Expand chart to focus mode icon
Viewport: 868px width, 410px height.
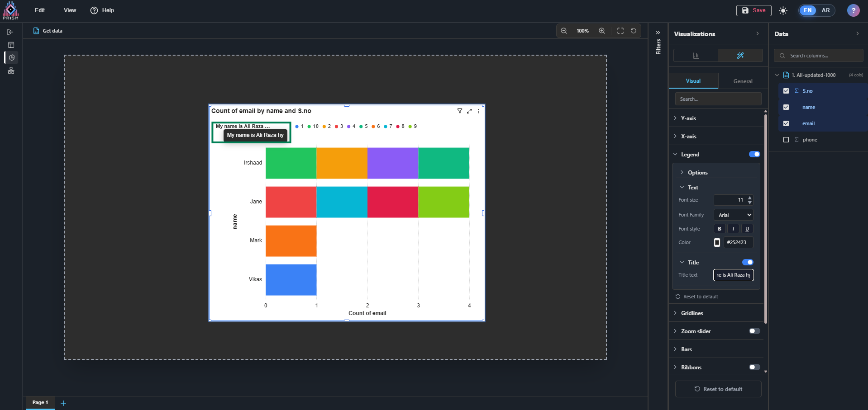coord(469,111)
